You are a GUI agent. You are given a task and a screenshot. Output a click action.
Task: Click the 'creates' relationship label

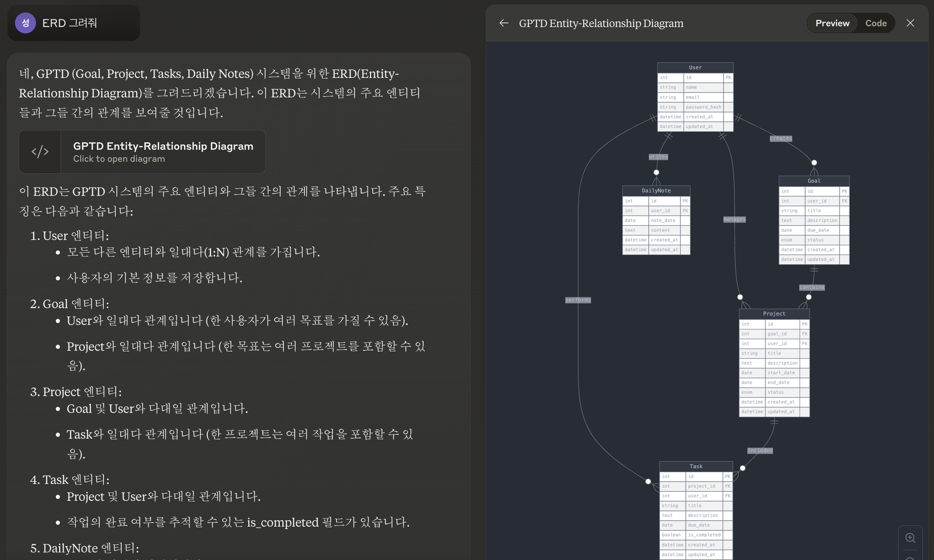point(781,139)
